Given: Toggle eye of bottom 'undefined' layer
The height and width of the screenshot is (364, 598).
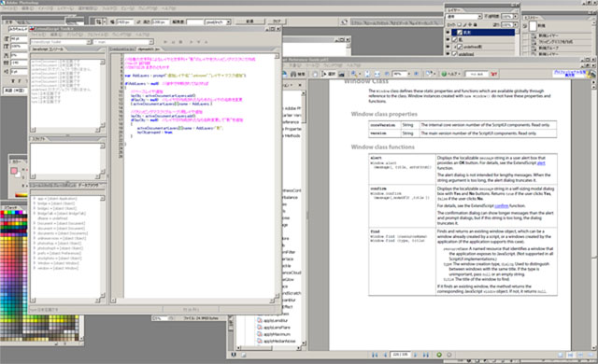Looking at the screenshot, I should (x=448, y=54).
